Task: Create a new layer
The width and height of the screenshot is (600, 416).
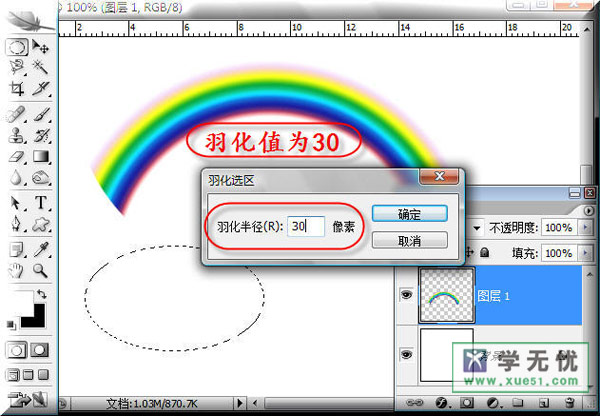Action: tap(543, 403)
